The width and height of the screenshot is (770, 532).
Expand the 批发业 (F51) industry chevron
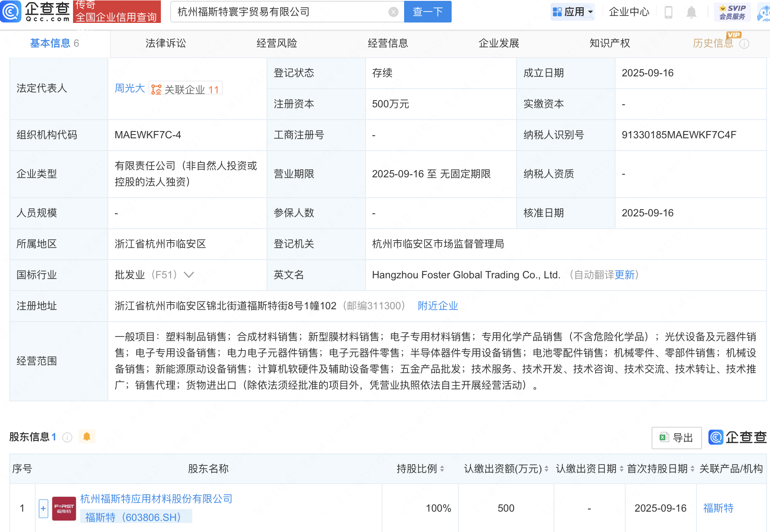[x=189, y=275]
